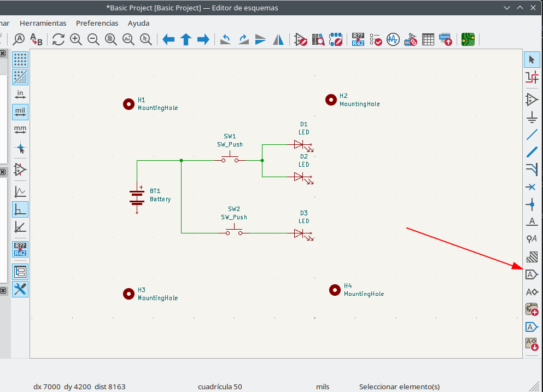Pick the no-connect flag tool

[x=532, y=187]
